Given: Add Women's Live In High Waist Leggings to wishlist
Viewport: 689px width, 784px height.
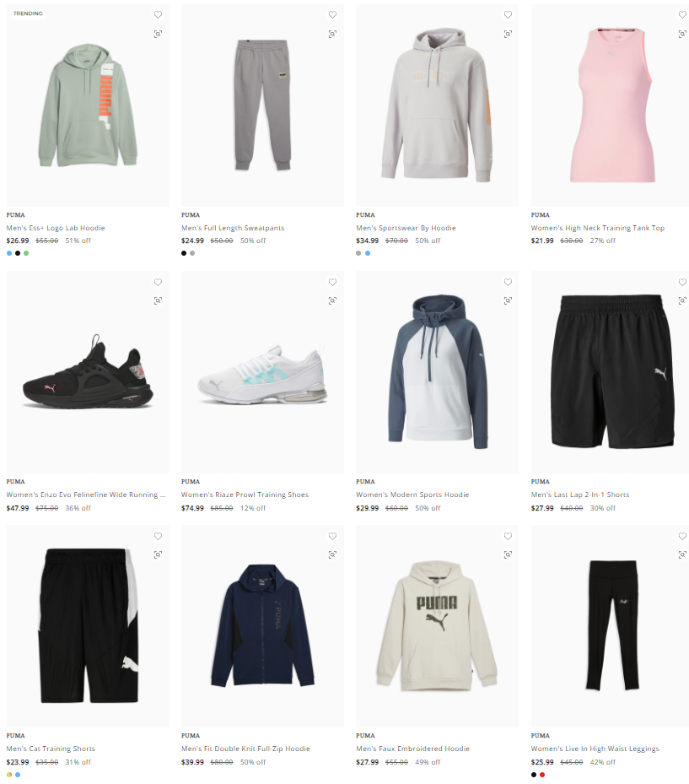Looking at the screenshot, I should tap(682, 536).
